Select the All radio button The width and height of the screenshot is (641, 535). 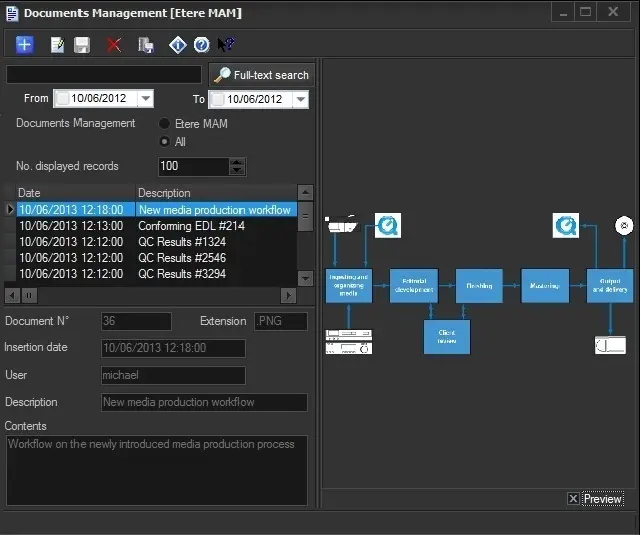[164, 142]
